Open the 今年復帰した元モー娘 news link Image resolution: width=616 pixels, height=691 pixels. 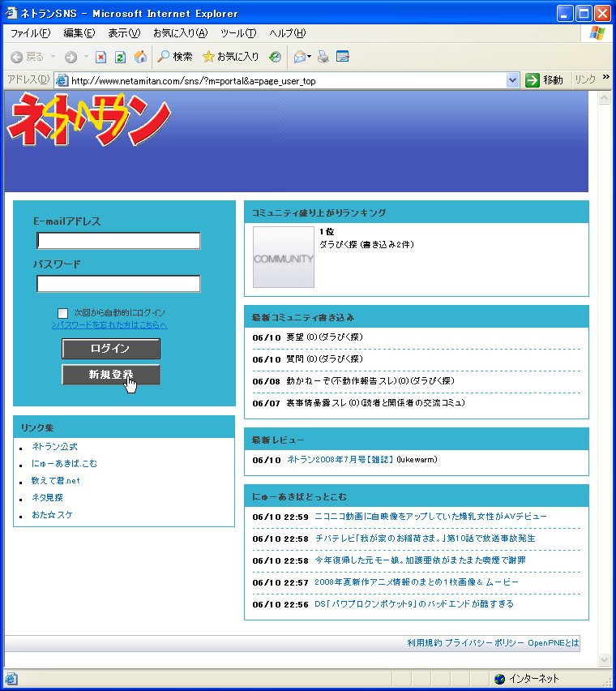click(x=420, y=560)
